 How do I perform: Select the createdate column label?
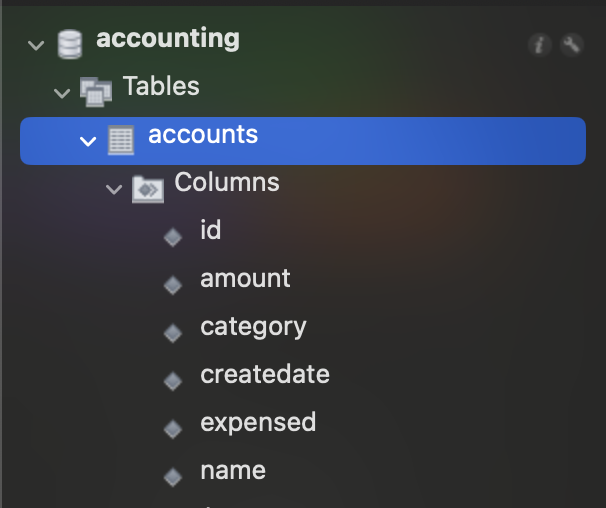click(x=265, y=375)
